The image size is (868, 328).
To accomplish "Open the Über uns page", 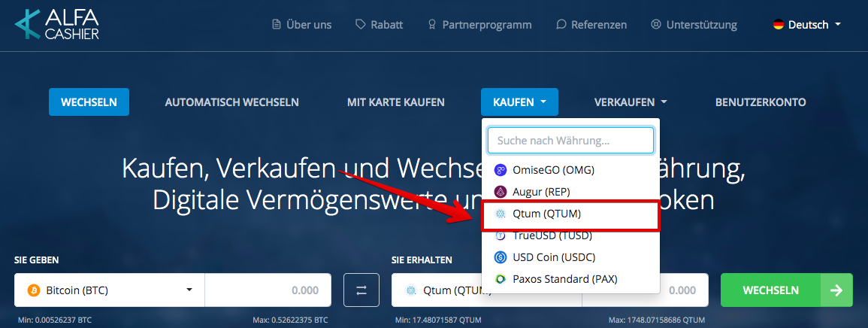I will tap(301, 24).
